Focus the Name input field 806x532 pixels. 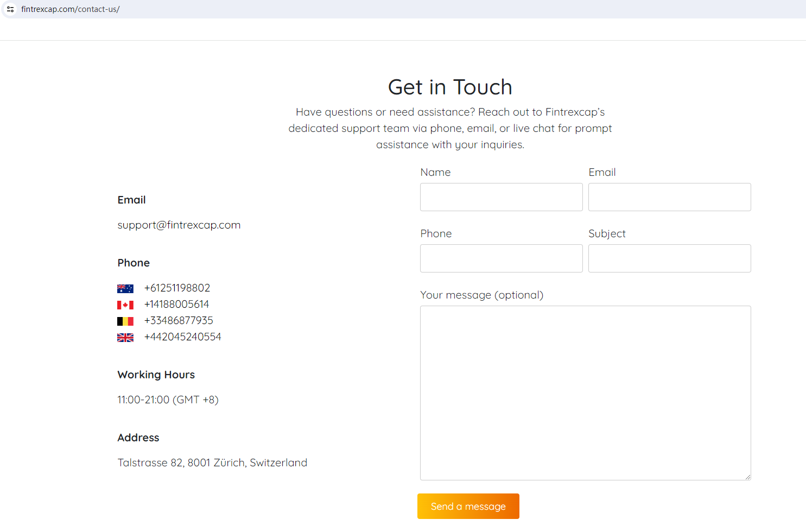501,197
